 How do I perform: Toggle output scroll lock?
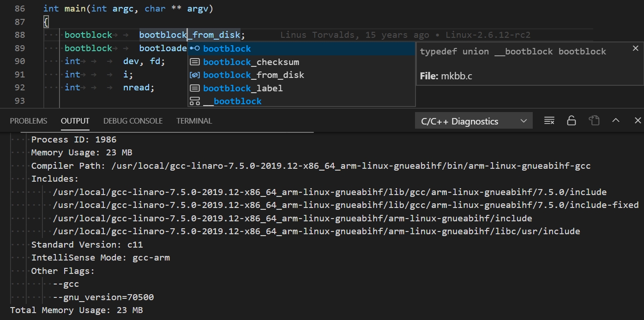[572, 121]
